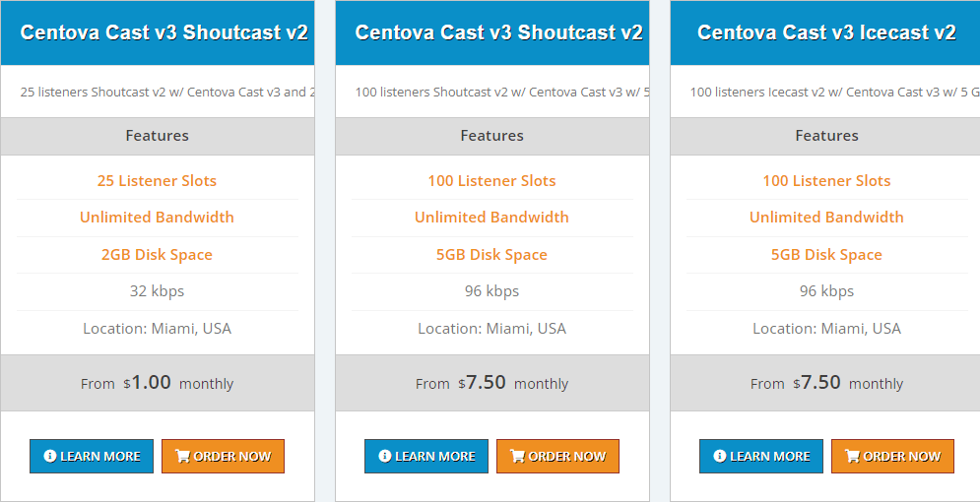Order the Icecast v2 plan
The width and height of the screenshot is (980, 502).
pyautogui.click(x=893, y=457)
